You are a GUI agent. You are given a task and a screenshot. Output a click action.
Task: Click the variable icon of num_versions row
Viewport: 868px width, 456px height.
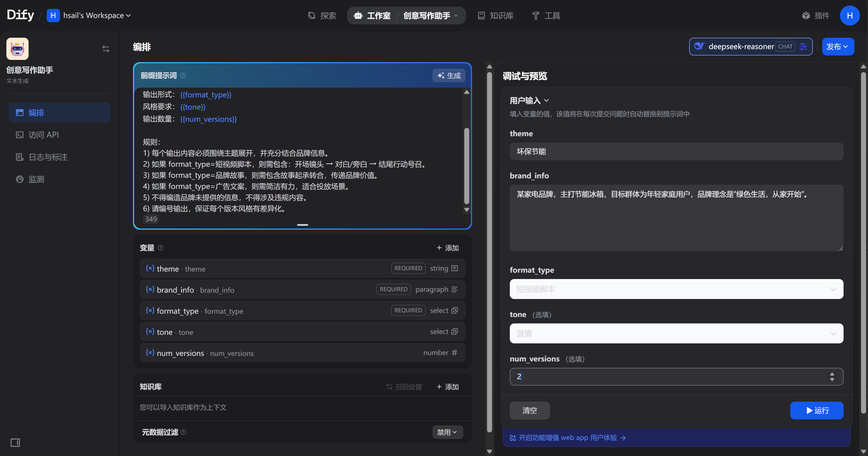(x=150, y=353)
